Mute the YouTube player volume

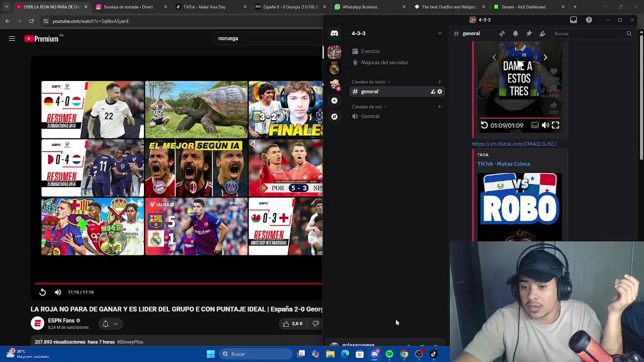pos(58,292)
